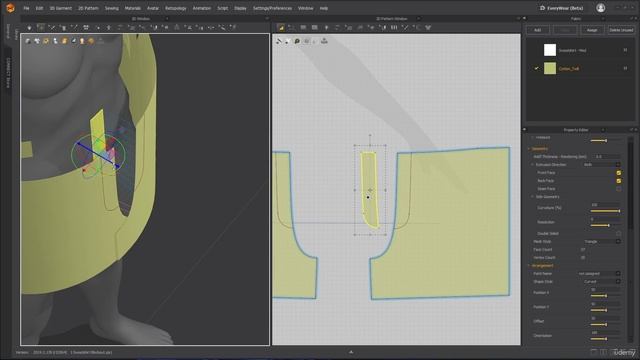This screenshot has width=640, height=360.
Task: Click the Add fabric button
Action: click(x=537, y=30)
